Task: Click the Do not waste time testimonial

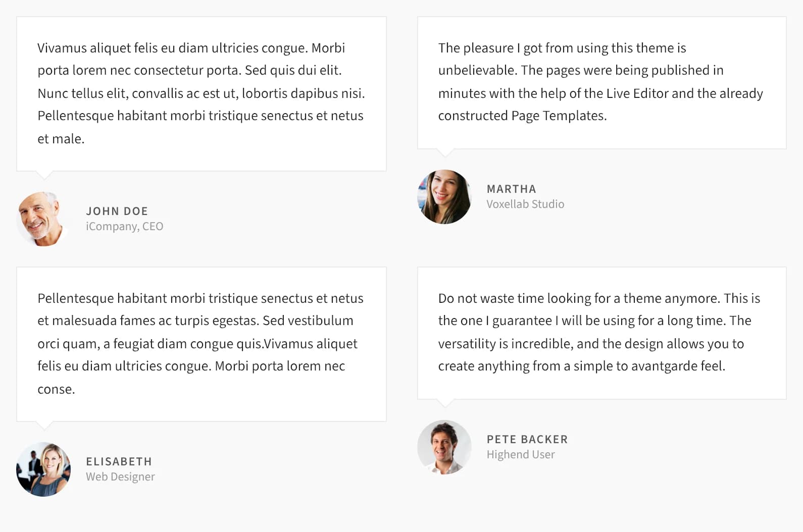Action: [602, 333]
